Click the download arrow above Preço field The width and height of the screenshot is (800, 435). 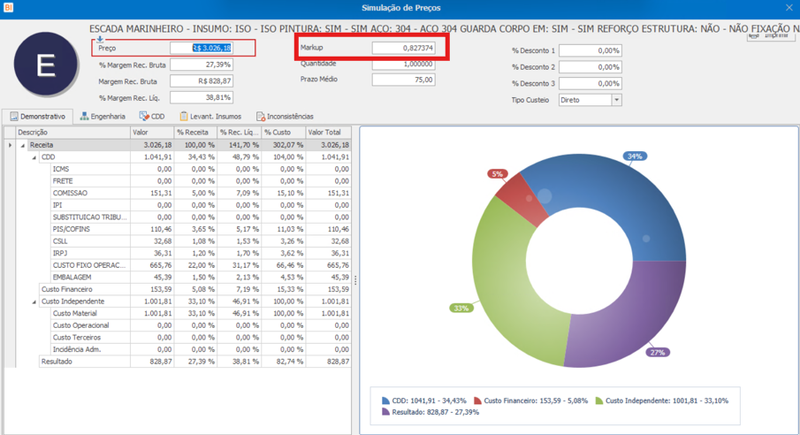point(100,39)
